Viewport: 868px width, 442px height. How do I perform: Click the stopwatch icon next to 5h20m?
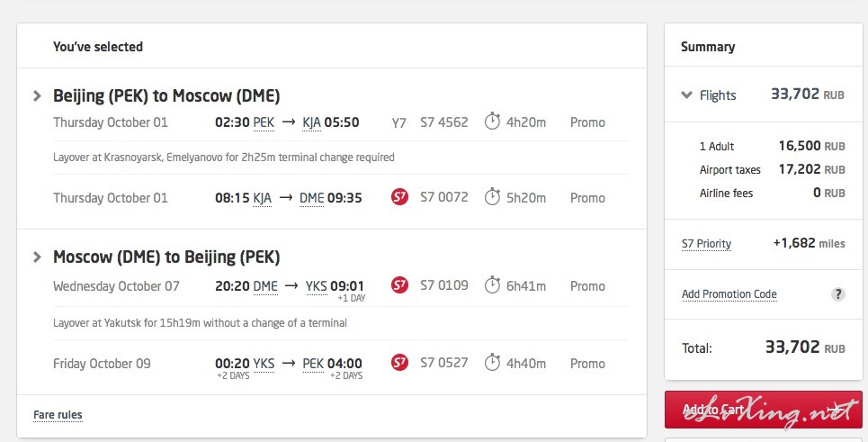tap(492, 196)
